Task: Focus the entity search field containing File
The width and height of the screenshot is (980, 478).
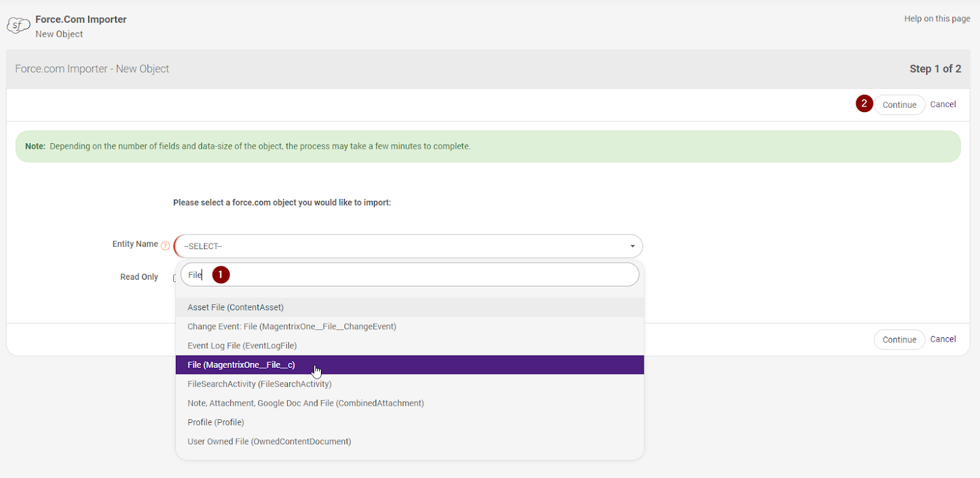Action: 410,275
